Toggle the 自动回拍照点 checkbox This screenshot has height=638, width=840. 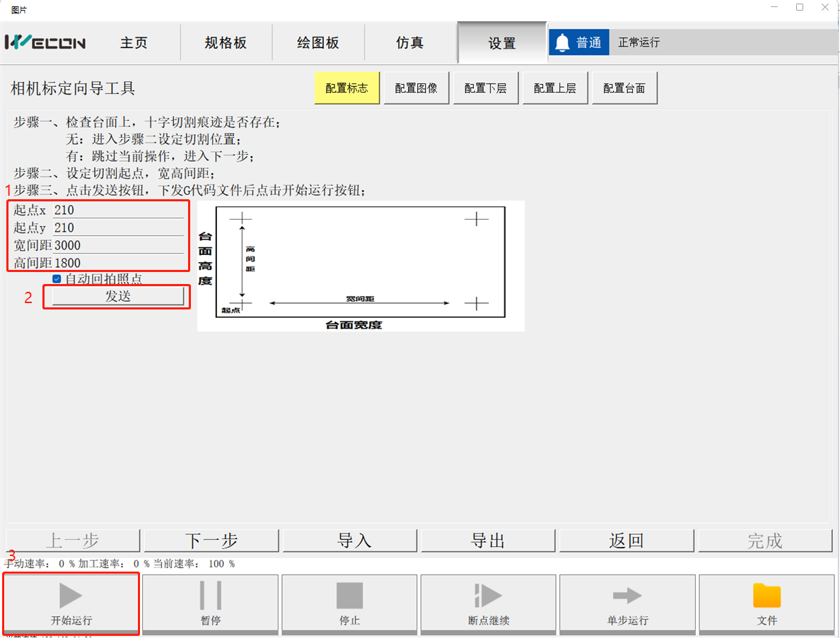pos(57,279)
